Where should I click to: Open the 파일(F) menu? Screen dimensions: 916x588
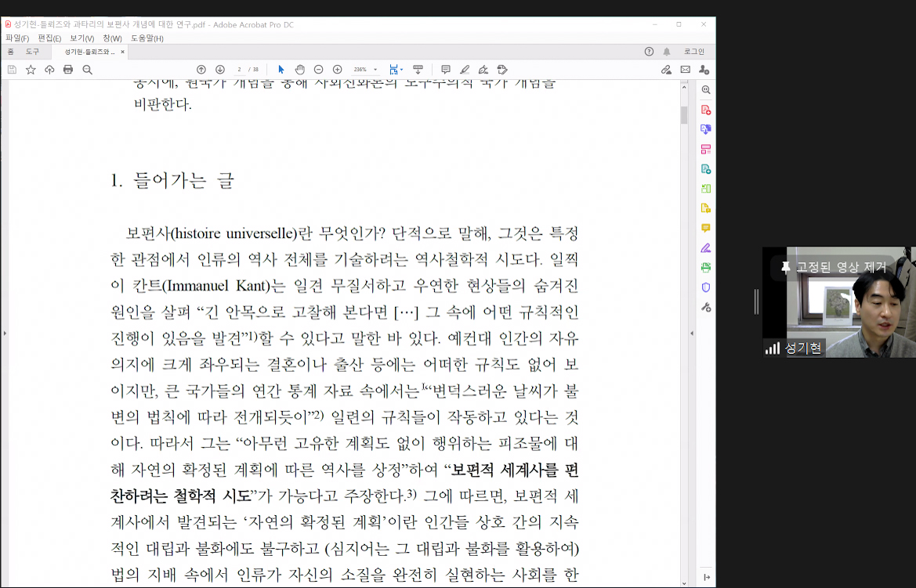point(17,38)
